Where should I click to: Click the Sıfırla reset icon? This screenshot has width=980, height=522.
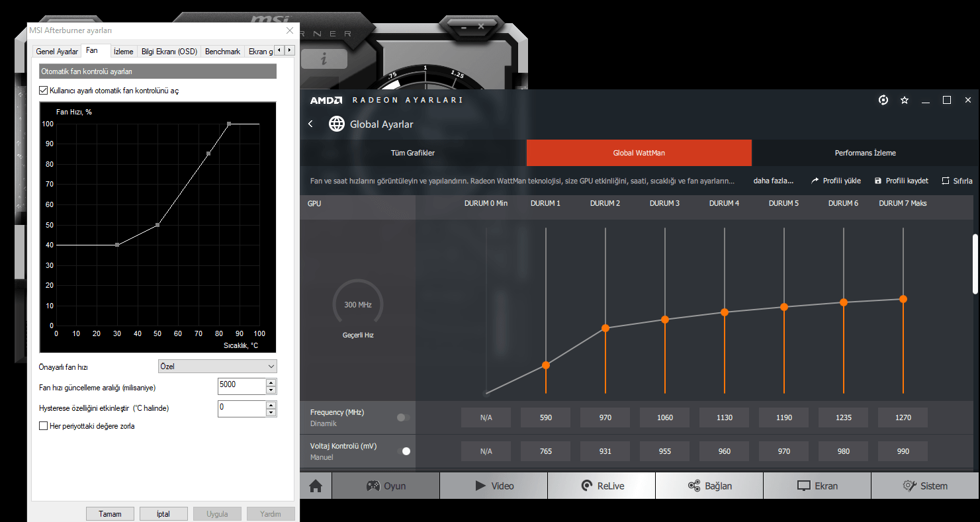pyautogui.click(x=946, y=181)
